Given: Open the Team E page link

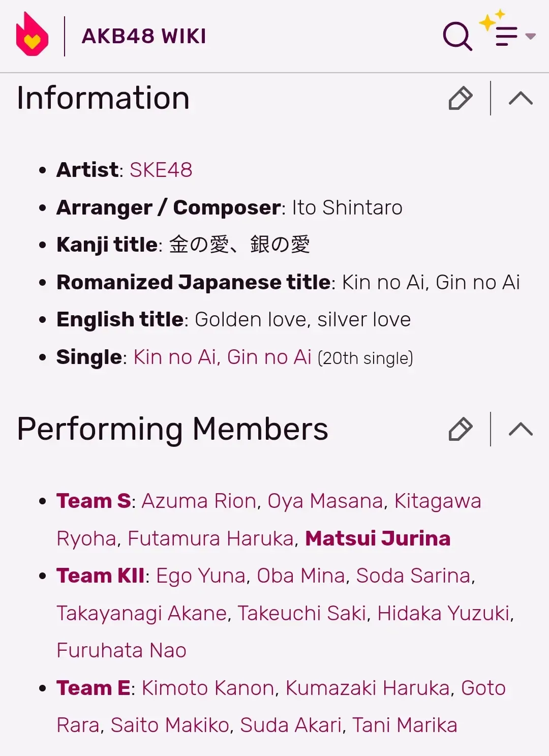Looking at the screenshot, I should pos(94,688).
